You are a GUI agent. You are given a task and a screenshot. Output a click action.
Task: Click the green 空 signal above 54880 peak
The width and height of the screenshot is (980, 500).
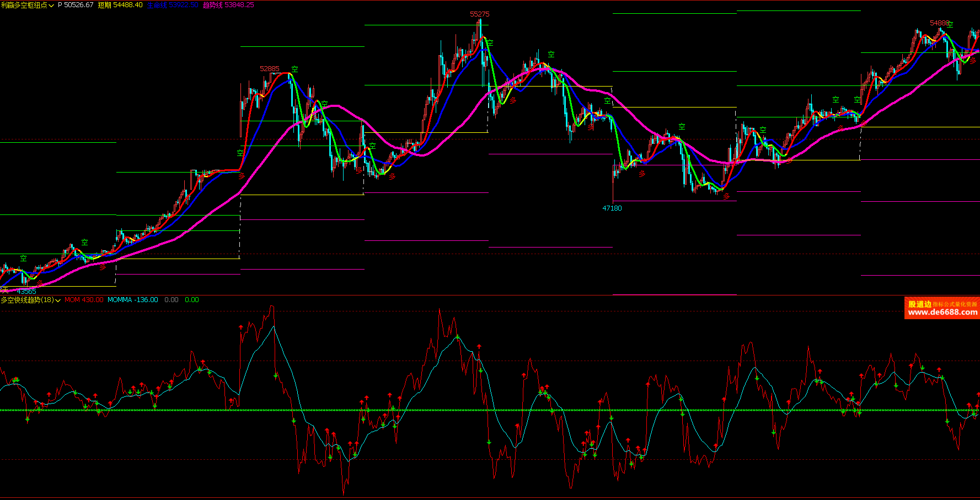pos(951,24)
